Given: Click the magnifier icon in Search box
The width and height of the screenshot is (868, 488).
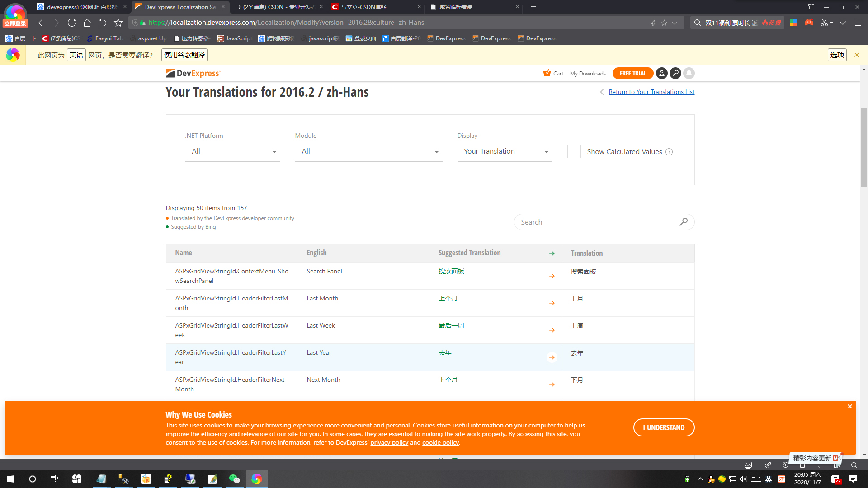Looking at the screenshot, I should (x=683, y=222).
